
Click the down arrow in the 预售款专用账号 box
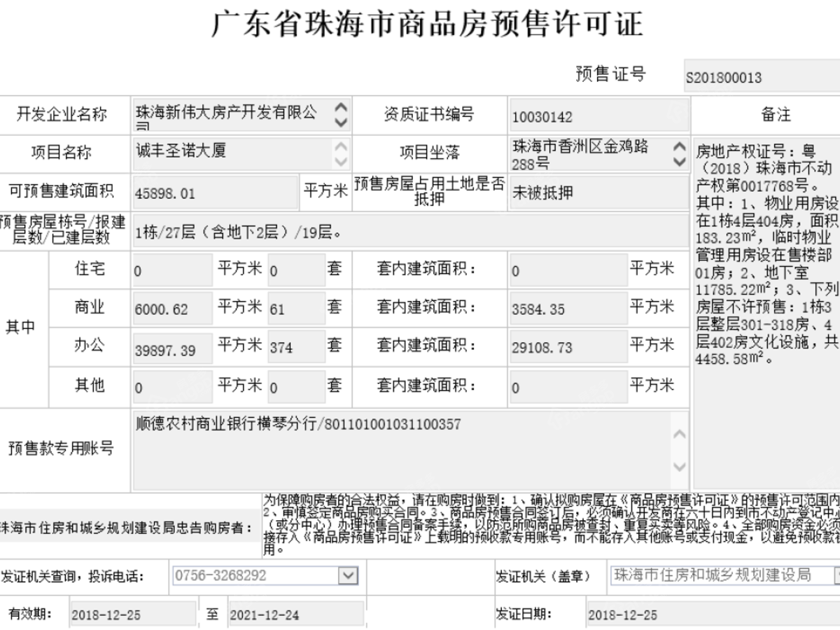[x=679, y=465]
